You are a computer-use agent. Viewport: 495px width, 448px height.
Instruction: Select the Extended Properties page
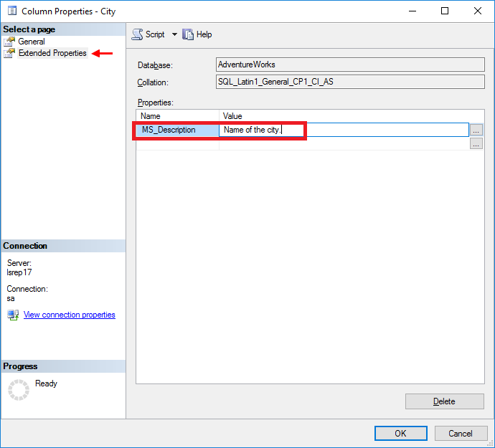52,53
